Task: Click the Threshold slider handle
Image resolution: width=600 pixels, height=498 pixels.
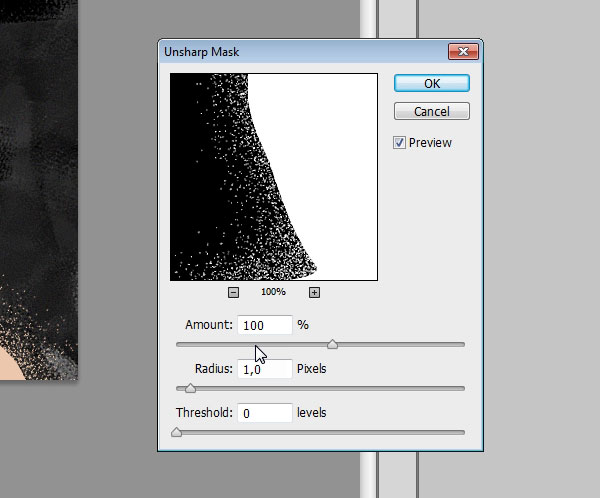Action: (x=177, y=432)
